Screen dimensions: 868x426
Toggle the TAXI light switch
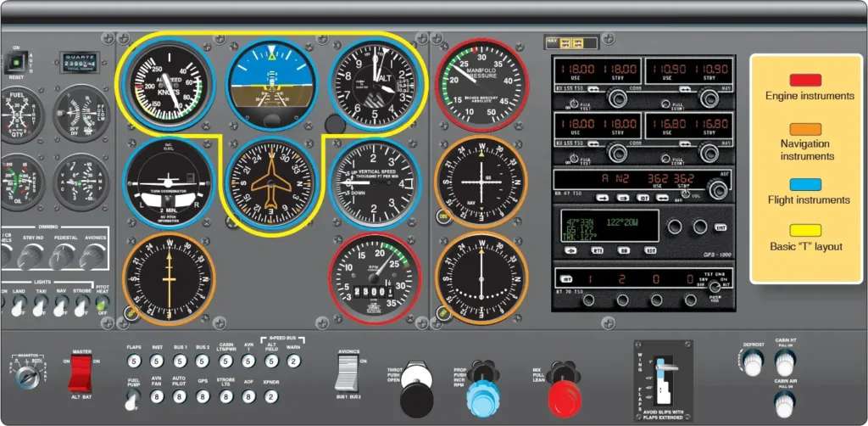(41, 305)
